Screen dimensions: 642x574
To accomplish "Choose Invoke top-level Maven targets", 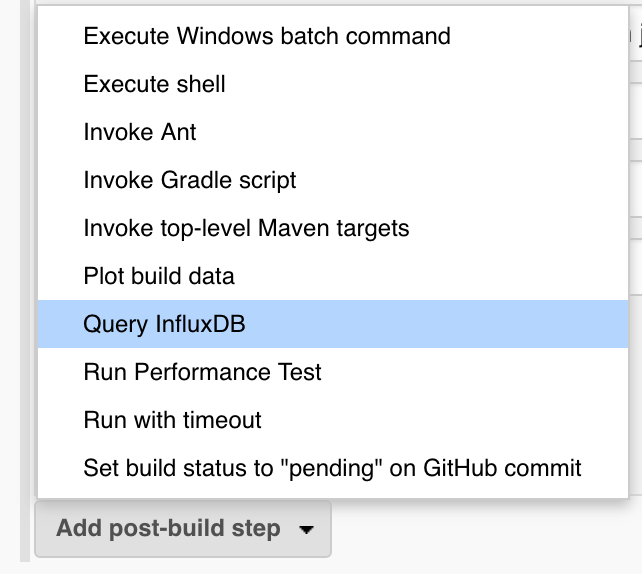I will tap(246, 228).
